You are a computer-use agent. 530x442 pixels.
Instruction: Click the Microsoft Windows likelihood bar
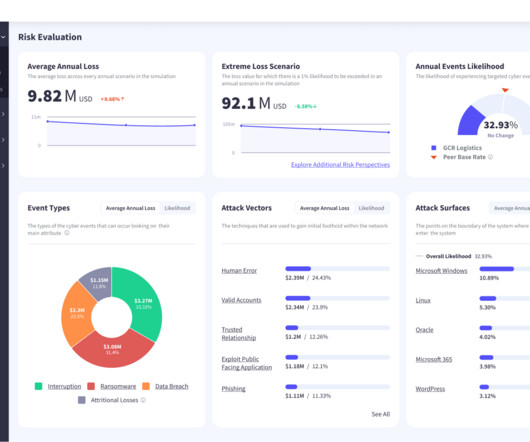point(505,269)
